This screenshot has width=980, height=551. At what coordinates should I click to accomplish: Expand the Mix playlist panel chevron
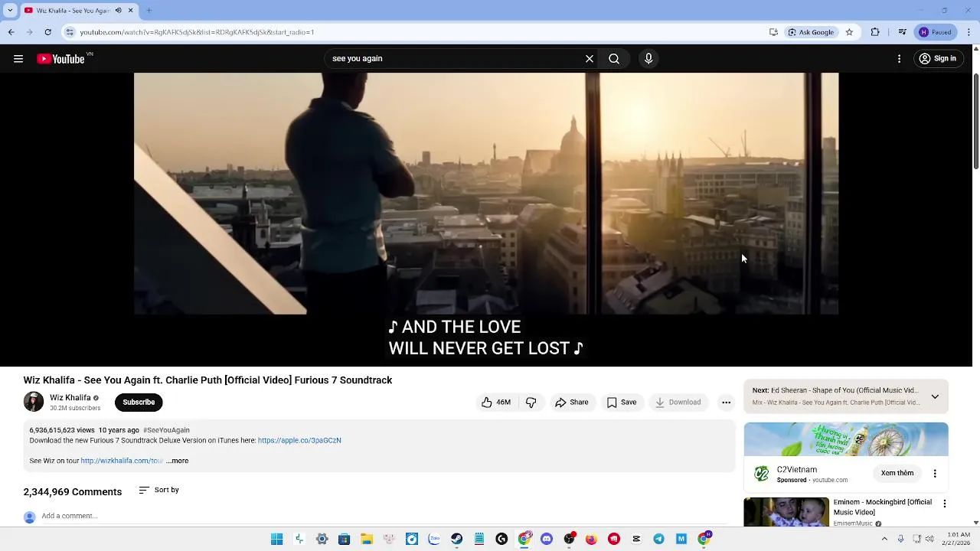(x=935, y=396)
